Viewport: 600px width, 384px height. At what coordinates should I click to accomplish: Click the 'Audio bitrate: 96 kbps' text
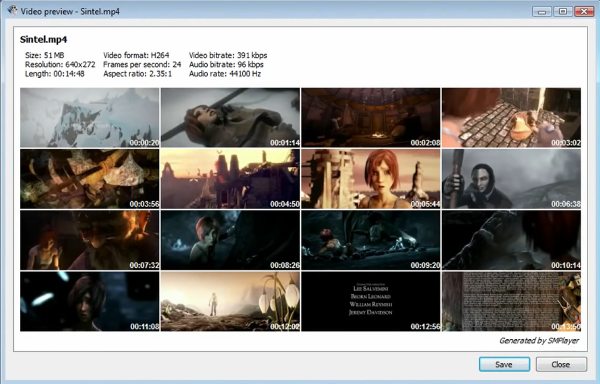pyautogui.click(x=226, y=64)
